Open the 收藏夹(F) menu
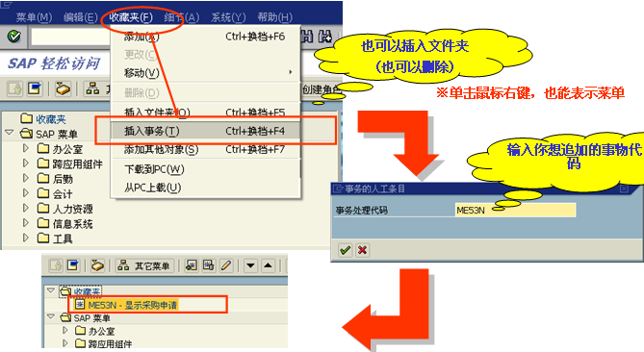Image resolution: width=644 pixels, height=352 pixels. tap(131, 17)
